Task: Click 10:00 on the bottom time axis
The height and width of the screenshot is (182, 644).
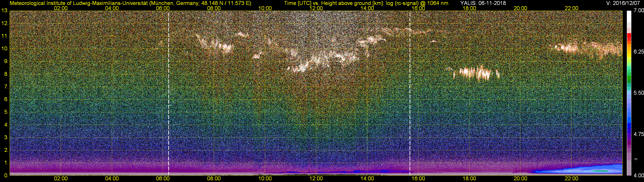Action: (x=265, y=179)
